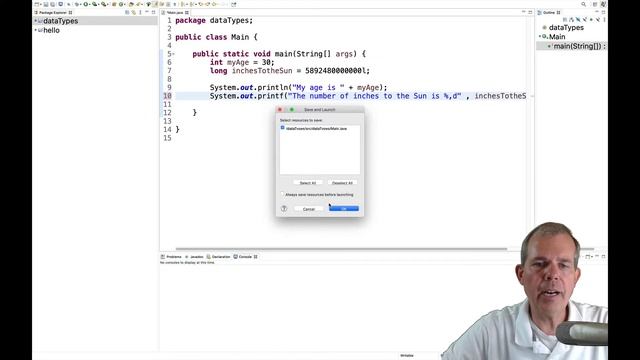This screenshot has height=360, width=640.
Task: Open the dialog help question-mark icon
Action: (284, 209)
